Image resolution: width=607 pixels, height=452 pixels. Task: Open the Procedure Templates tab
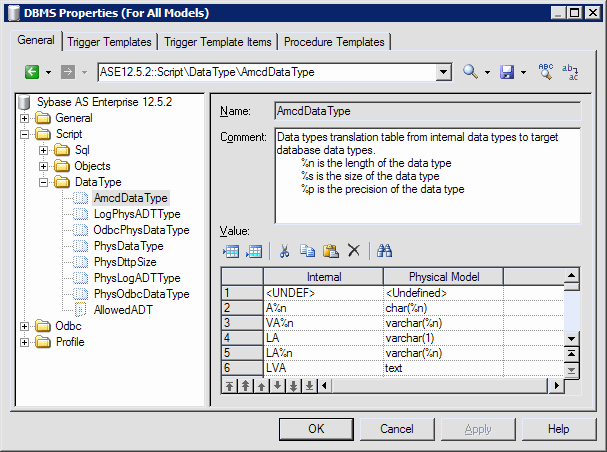click(x=334, y=42)
